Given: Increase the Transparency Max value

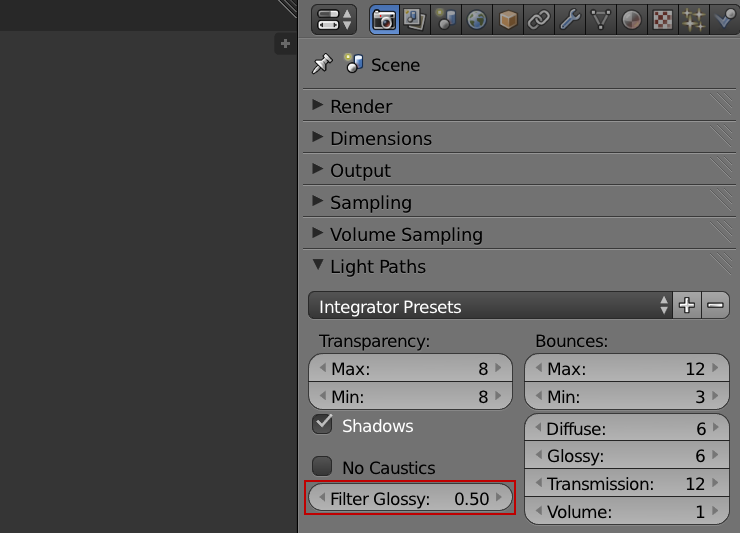Looking at the screenshot, I should [498, 368].
